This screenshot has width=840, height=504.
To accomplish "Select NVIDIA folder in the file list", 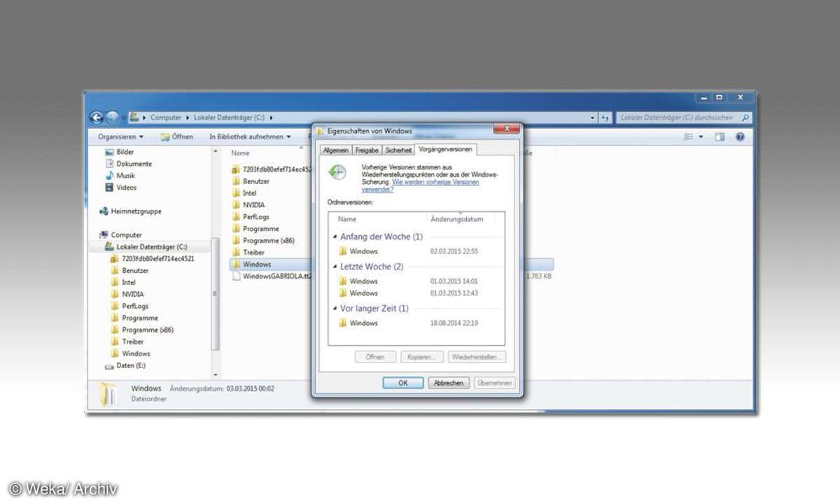I will [x=248, y=205].
